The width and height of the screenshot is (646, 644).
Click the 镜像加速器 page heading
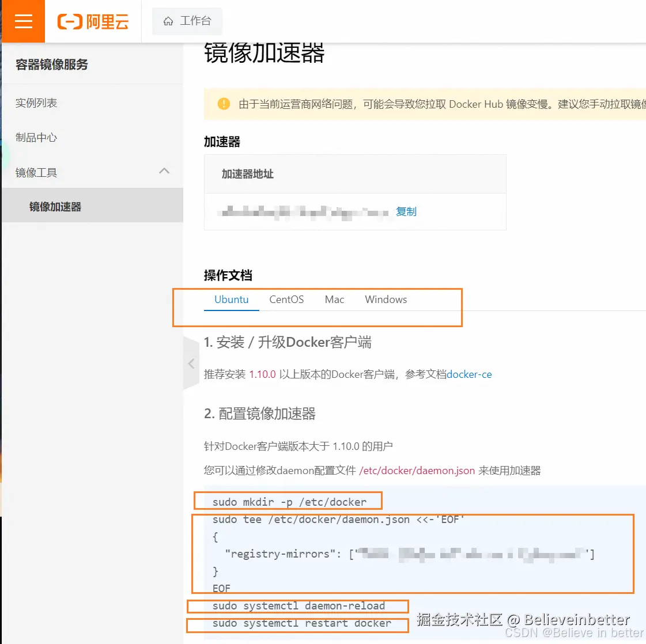coord(264,53)
